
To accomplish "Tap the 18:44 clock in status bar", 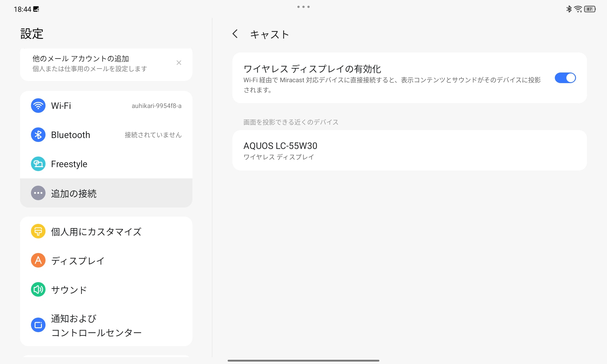I will point(22,9).
